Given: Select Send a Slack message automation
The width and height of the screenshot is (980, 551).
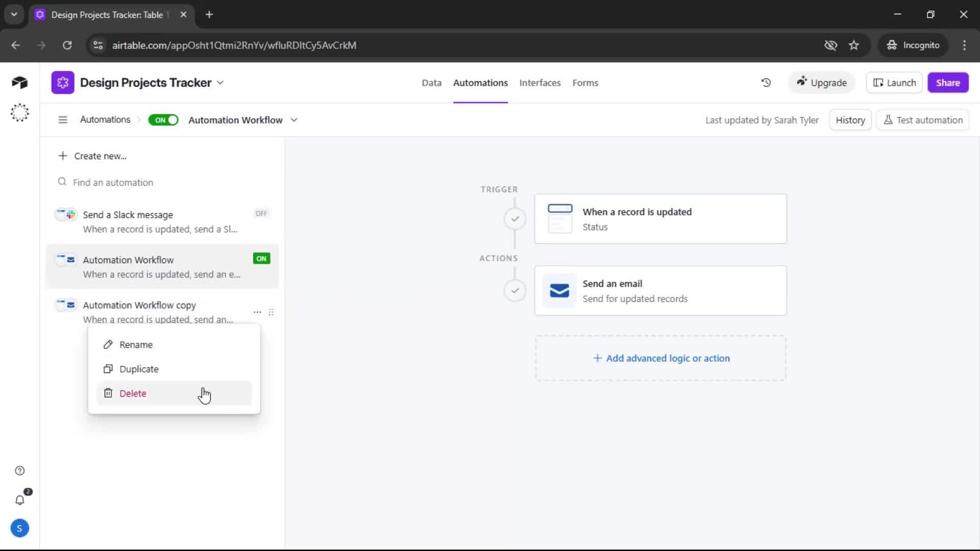Looking at the screenshot, I should (x=162, y=221).
